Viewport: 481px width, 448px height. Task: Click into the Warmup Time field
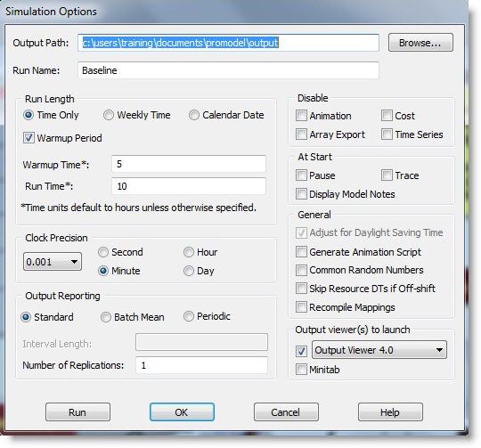(x=189, y=164)
